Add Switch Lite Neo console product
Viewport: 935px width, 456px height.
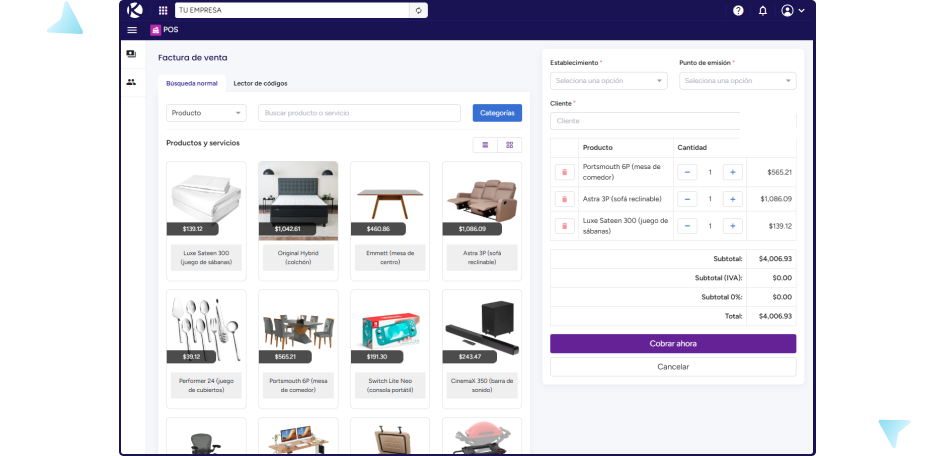[390, 349]
